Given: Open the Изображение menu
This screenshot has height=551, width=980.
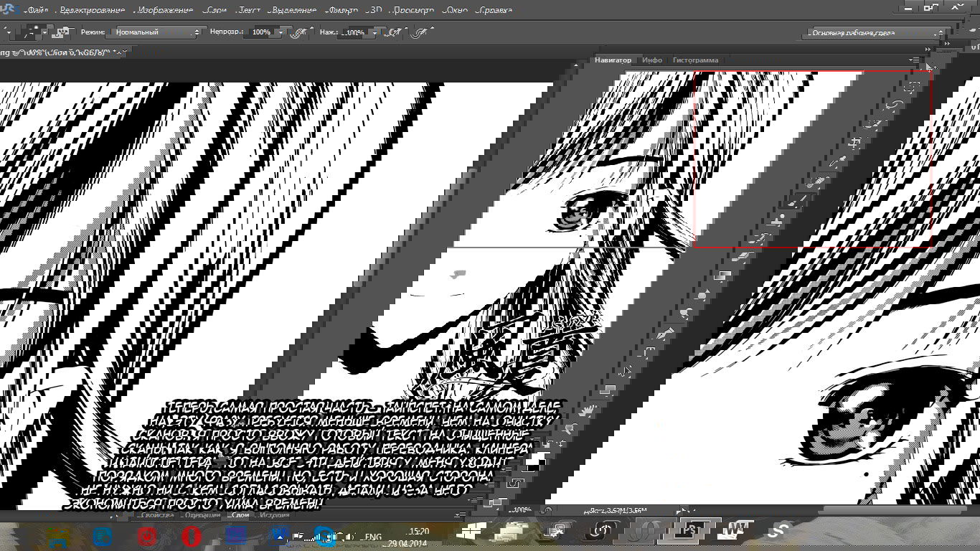Looking at the screenshot, I should click(x=165, y=11).
